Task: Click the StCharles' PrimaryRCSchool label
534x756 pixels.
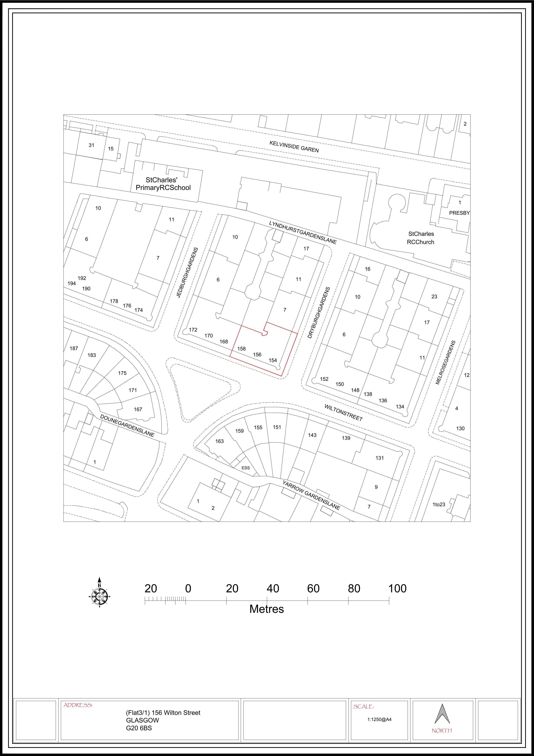Action: 163,184
